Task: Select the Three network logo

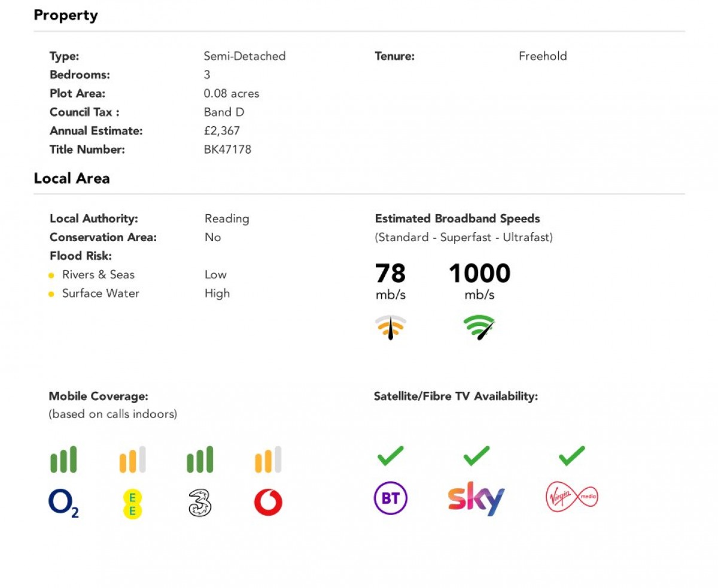Action: pos(200,502)
